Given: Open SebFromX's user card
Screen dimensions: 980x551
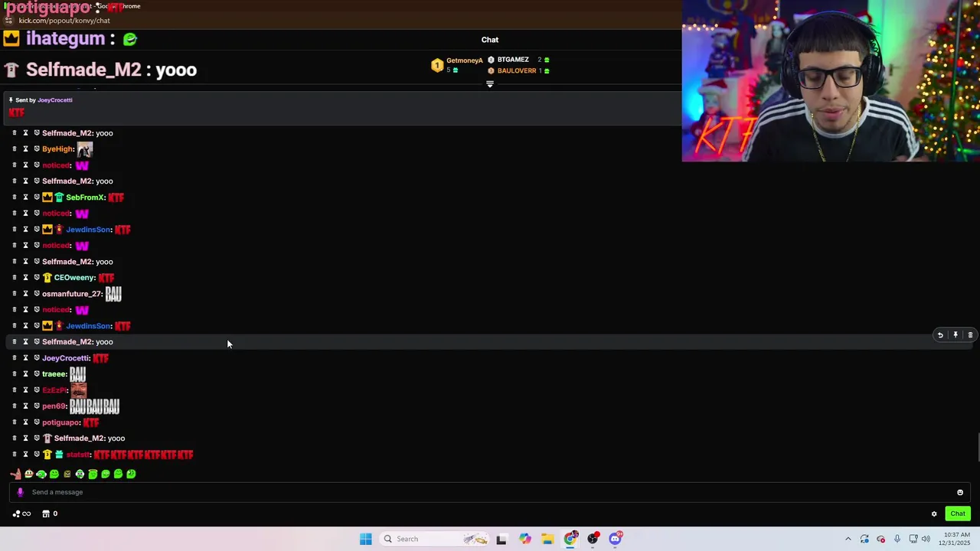Looking at the screenshot, I should coord(85,197).
